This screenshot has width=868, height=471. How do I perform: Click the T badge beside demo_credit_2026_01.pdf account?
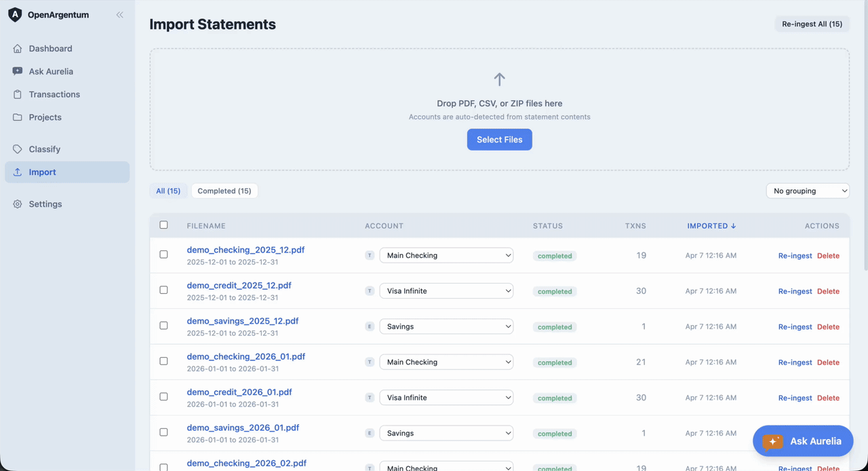[x=370, y=398]
